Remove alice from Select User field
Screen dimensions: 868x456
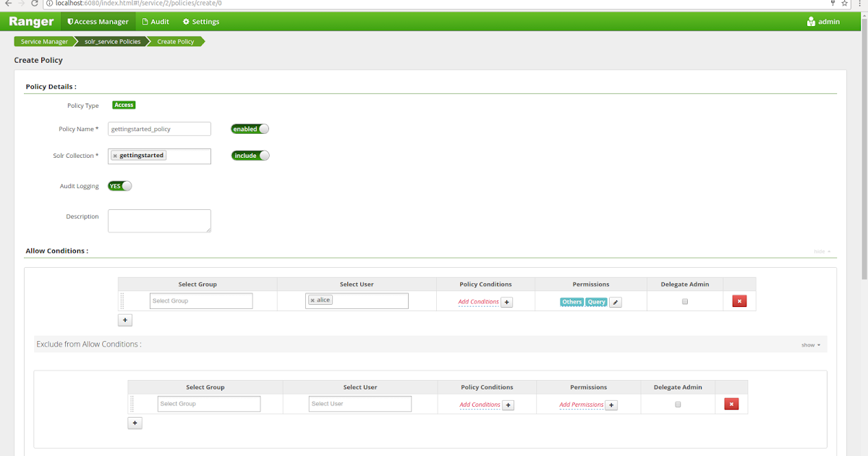[x=313, y=299]
